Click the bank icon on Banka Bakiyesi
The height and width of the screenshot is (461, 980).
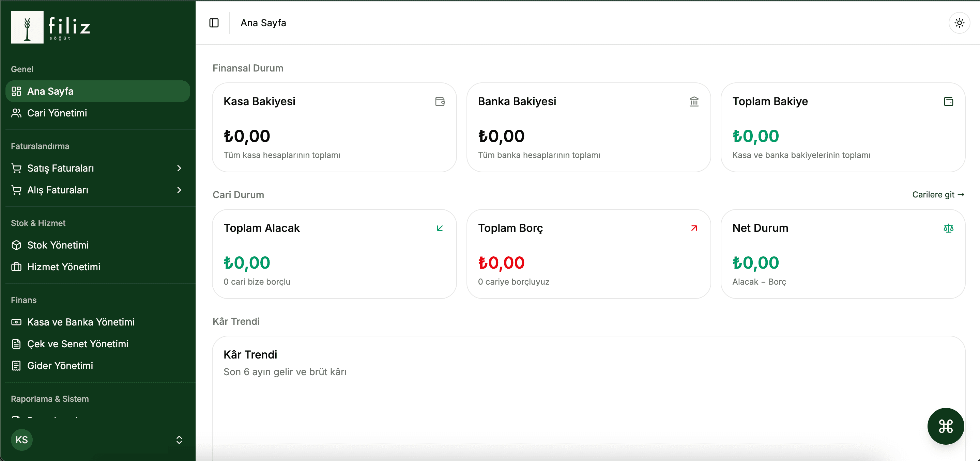pos(694,101)
